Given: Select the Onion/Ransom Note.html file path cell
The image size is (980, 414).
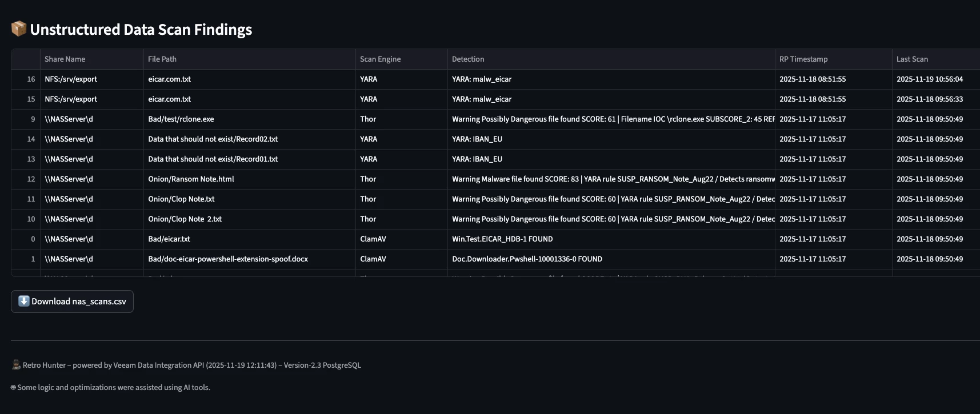Looking at the screenshot, I should [x=191, y=179].
